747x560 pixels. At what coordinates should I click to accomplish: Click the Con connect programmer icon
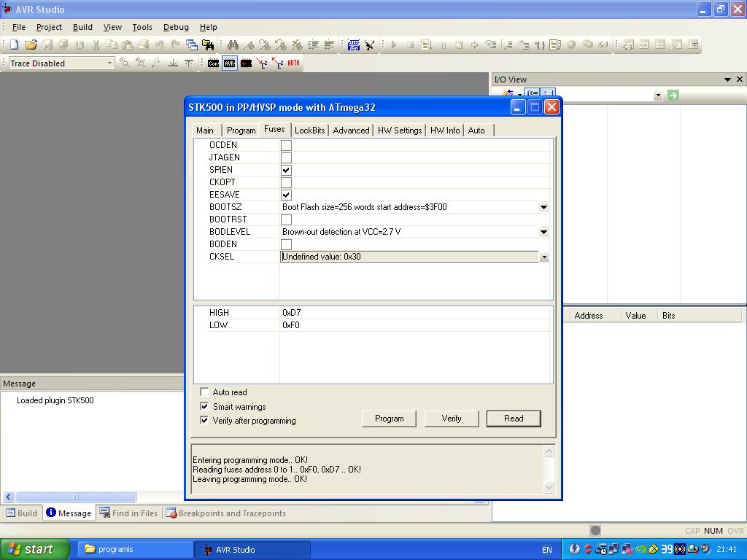coord(213,63)
